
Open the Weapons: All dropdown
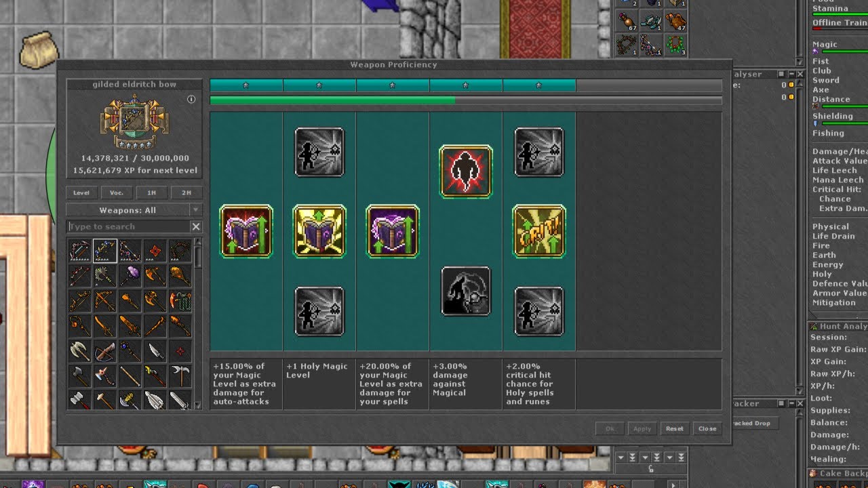click(x=134, y=210)
